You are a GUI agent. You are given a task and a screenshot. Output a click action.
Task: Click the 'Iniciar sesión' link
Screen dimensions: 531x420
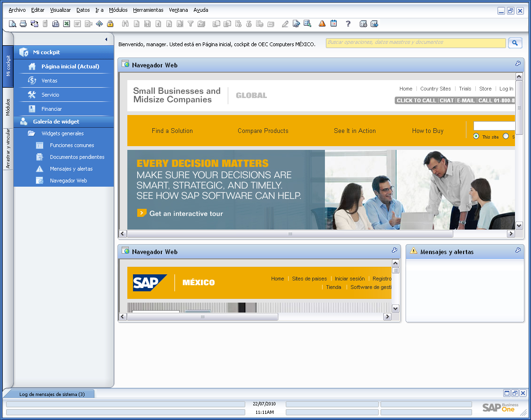coord(349,279)
